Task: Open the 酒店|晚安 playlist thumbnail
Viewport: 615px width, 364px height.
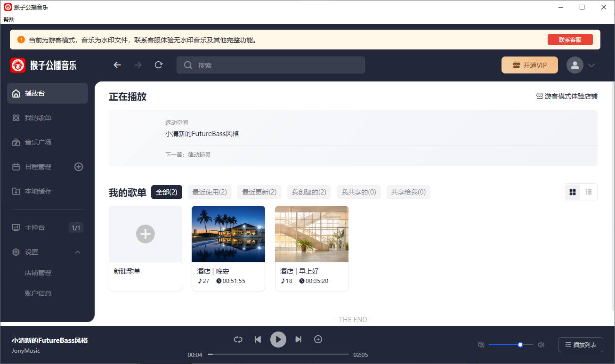Action: tap(228, 234)
